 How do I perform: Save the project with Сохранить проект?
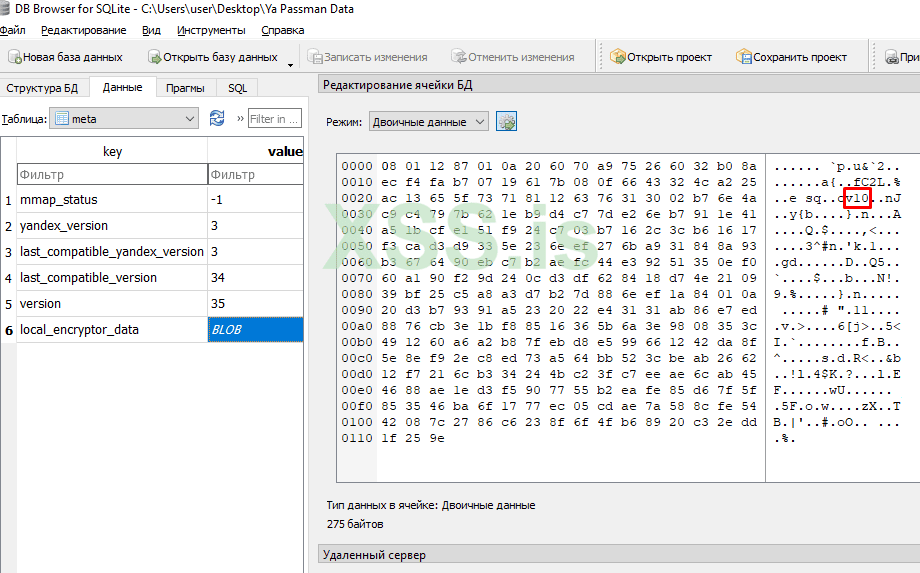[x=792, y=57]
